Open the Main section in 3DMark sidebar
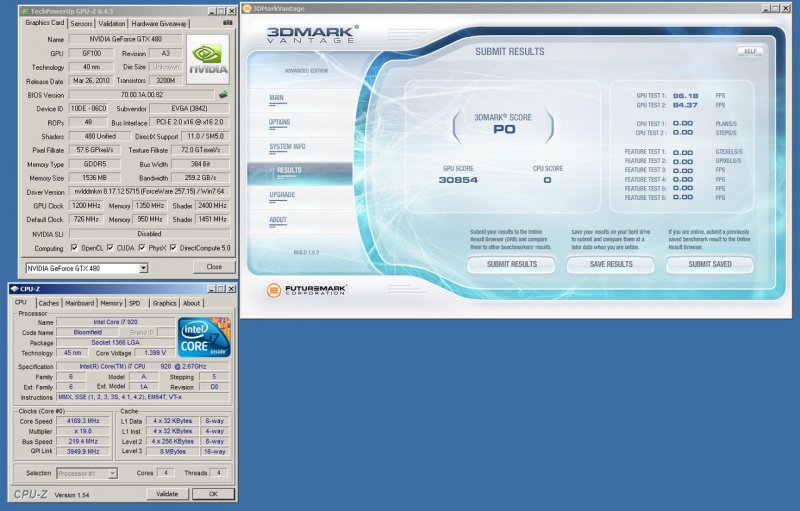The height and width of the screenshot is (511, 800). pyautogui.click(x=277, y=98)
